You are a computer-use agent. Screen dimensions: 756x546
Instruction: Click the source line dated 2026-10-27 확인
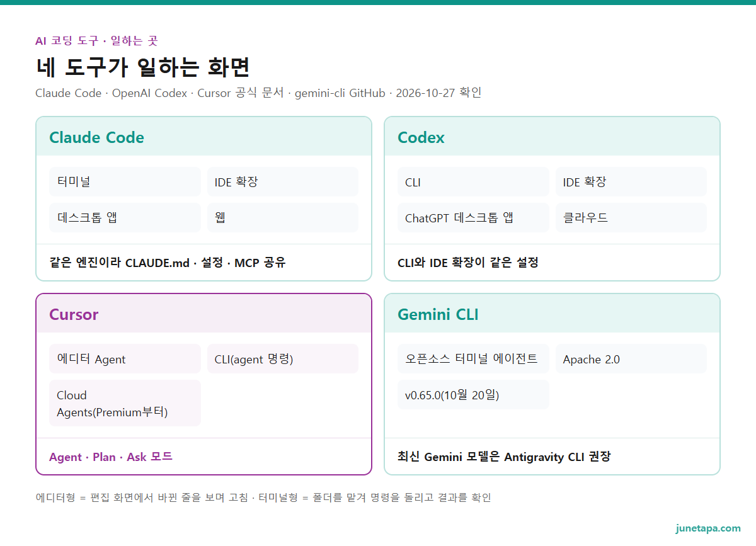coord(258,93)
